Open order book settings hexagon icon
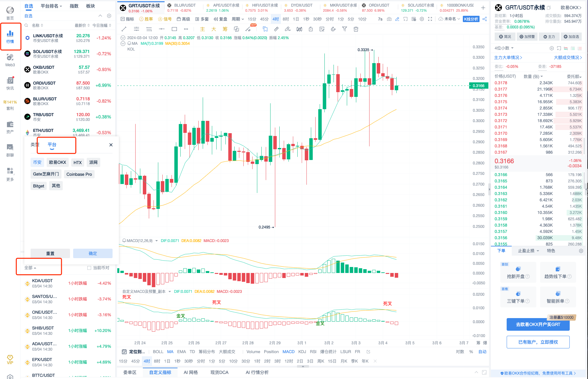588x379 pixels. 552,48
